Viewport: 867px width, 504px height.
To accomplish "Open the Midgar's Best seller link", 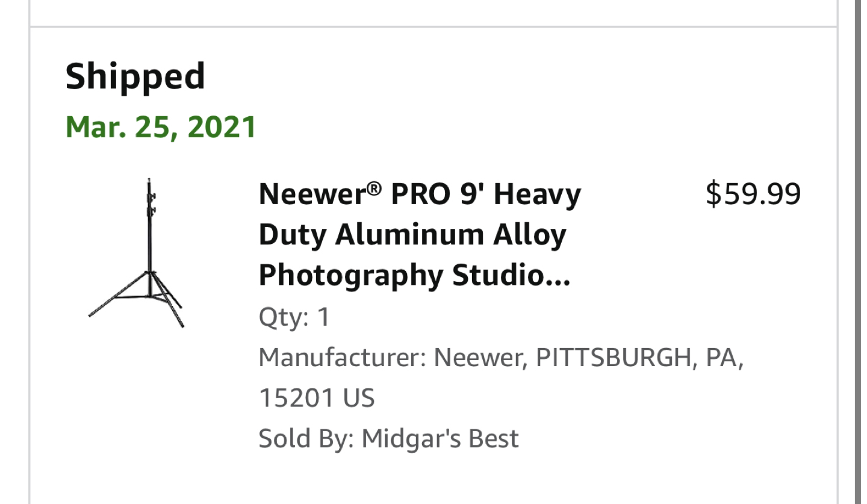I will 440,438.
